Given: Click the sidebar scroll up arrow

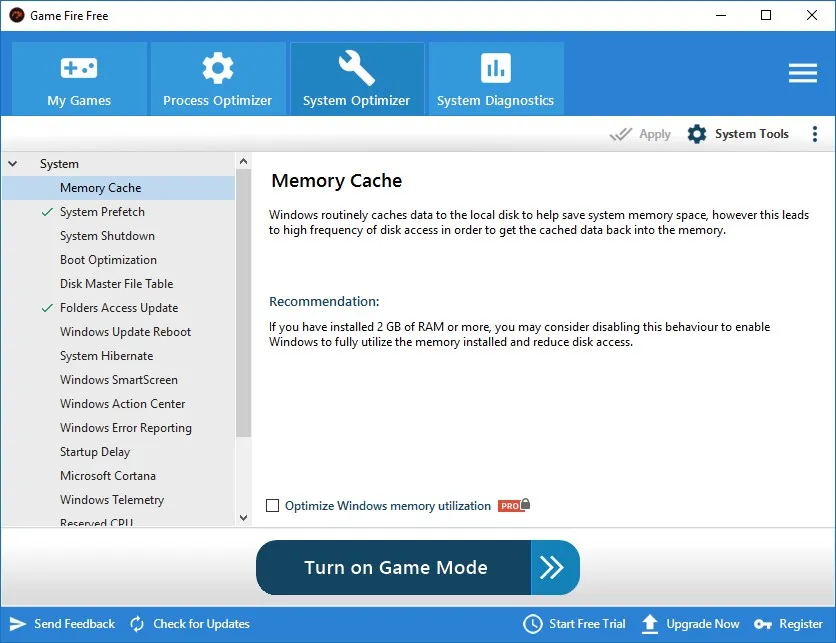Looking at the screenshot, I should tap(244, 161).
